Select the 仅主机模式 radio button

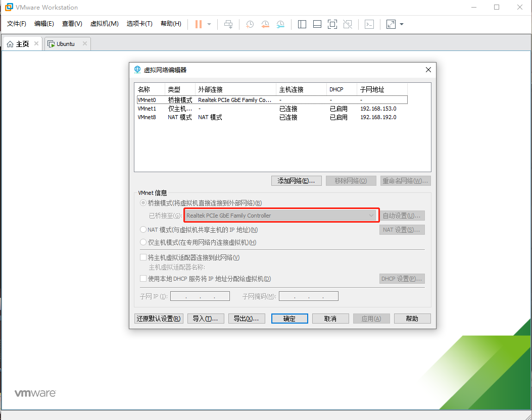coord(143,242)
